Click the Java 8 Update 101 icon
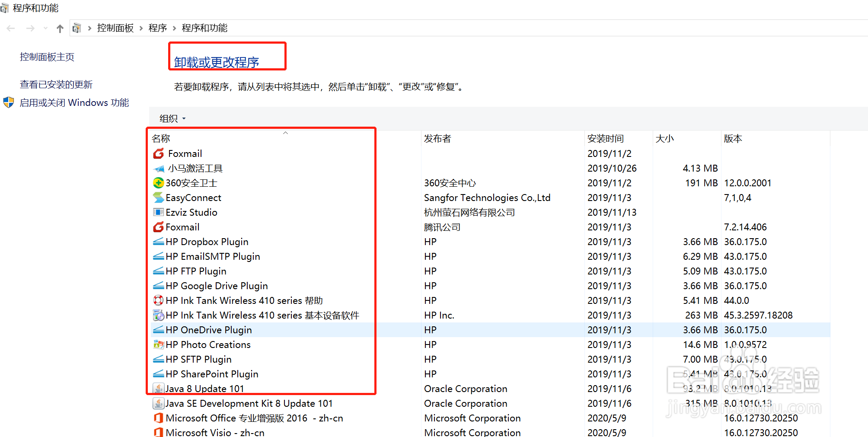 coord(158,389)
